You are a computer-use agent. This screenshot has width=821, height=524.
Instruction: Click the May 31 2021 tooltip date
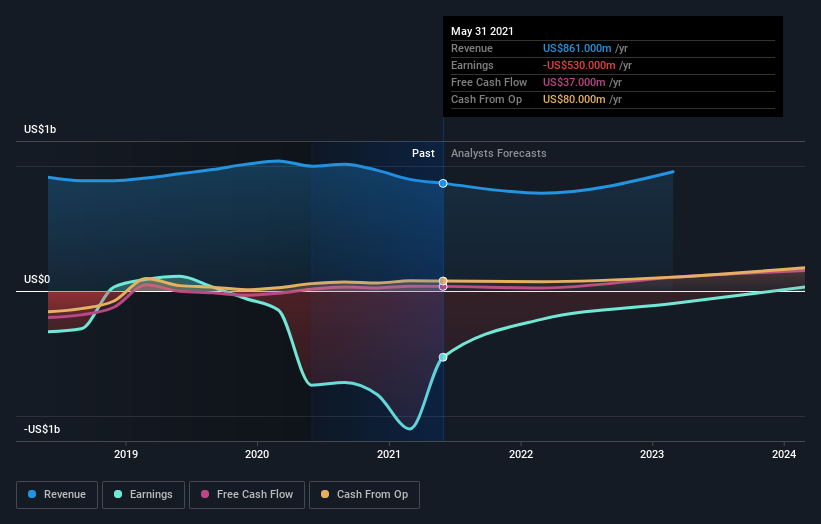coord(482,31)
